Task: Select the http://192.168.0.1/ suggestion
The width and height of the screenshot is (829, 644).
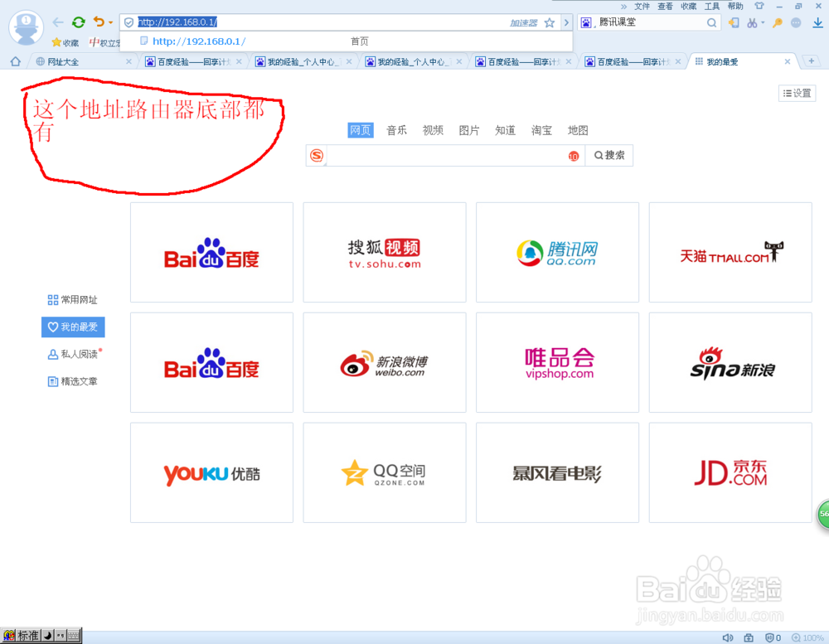Action: click(347, 41)
